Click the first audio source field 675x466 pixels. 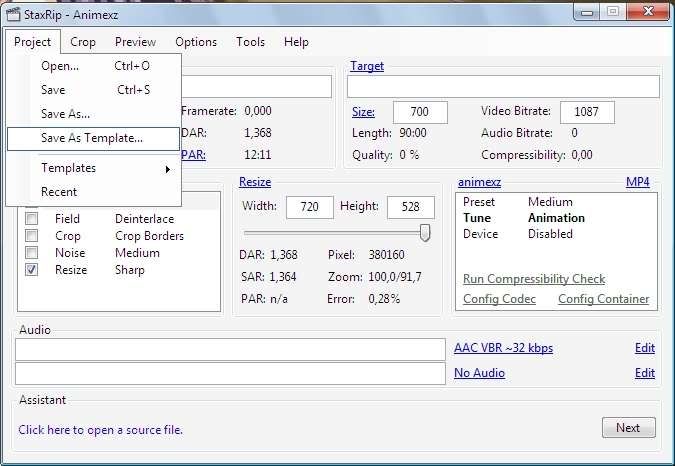point(230,349)
